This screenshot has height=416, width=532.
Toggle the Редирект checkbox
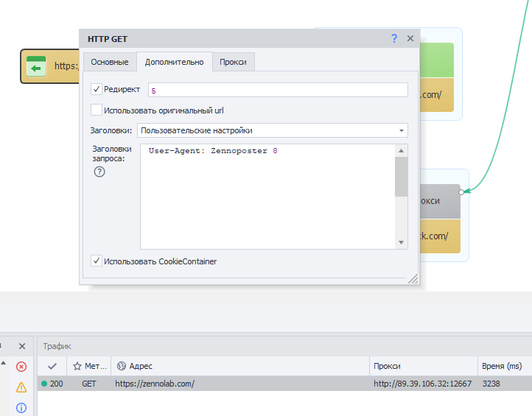(97, 89)
